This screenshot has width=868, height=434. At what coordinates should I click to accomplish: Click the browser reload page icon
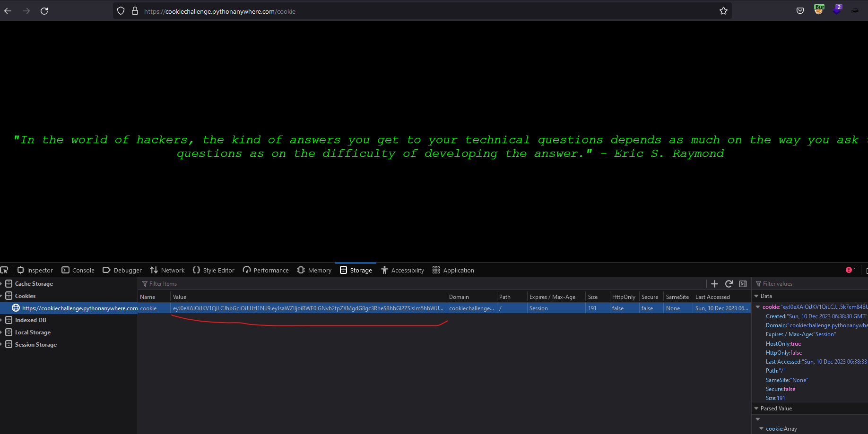[44, 11]
